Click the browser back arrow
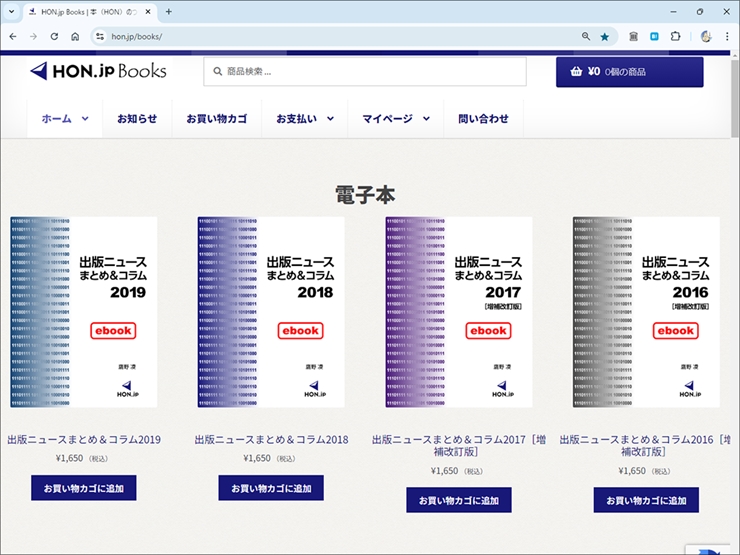 coord(13,36)
